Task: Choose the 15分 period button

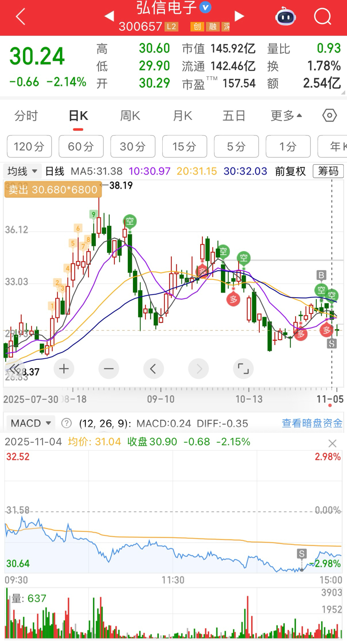Action: tap(184, 147)
